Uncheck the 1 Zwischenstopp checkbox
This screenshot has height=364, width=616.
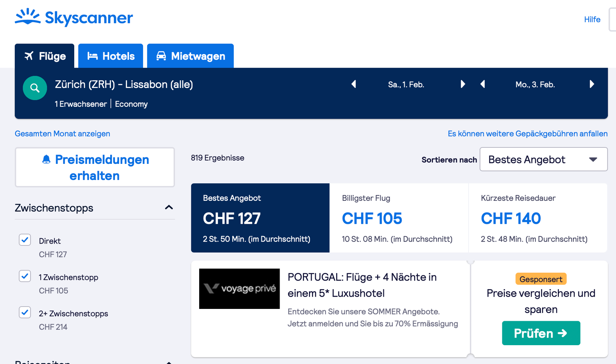[25, 276]
